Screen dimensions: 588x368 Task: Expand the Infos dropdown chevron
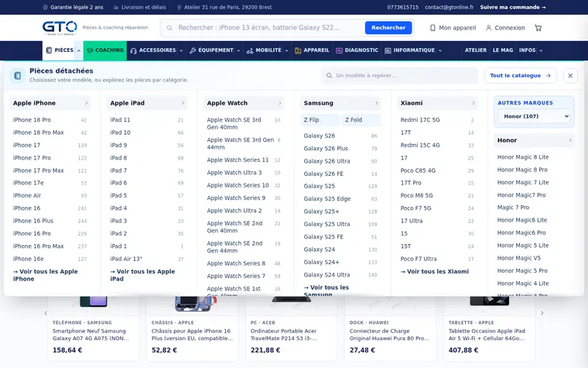(541, 50)
